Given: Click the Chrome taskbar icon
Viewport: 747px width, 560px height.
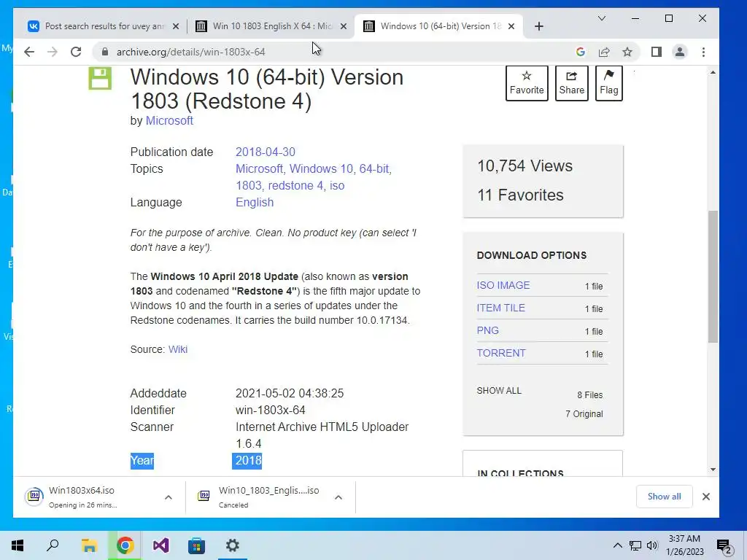Looking at the screenshot, I should (x=125, y=545).
